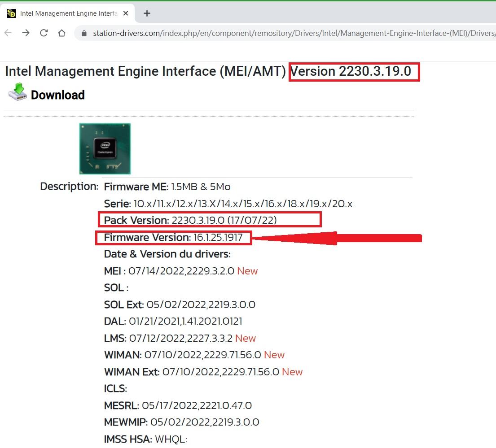This screenshot has height=448, width=496.
Task: Click the Serie 10.x/11.x/12.x line
Action: tap(228, 204)
